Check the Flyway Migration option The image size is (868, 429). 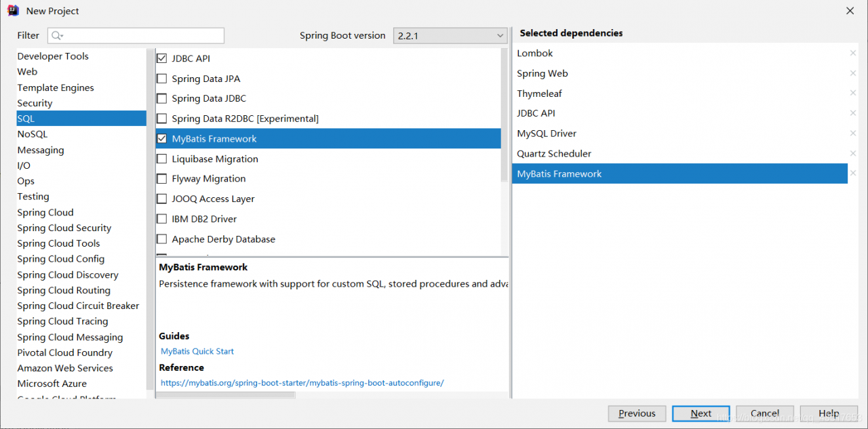(x=161, y=179)
